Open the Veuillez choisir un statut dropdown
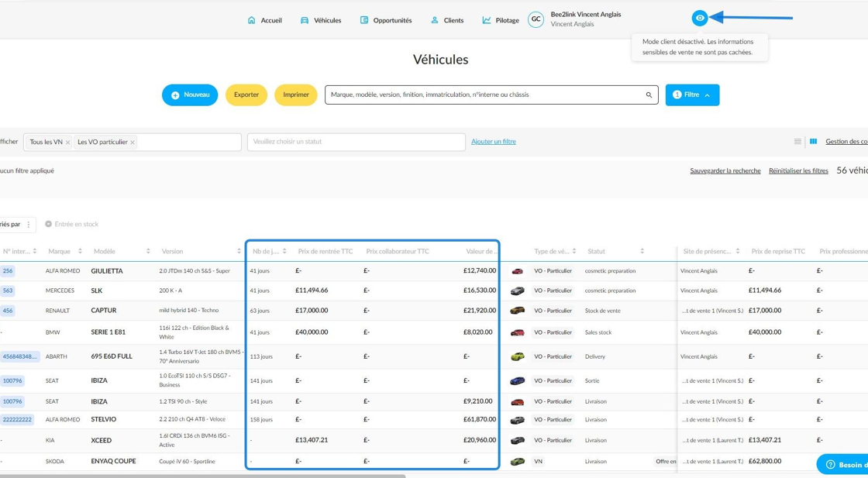Image resolution: width=868 pixels, height=478 pixels. point(356,142)
